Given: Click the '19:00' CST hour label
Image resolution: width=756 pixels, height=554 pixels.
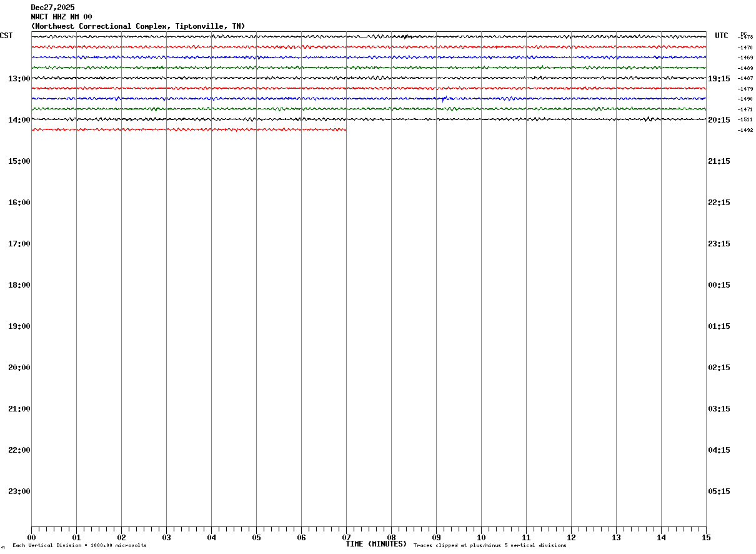Looking at the screenshot, I should point(19,326).
